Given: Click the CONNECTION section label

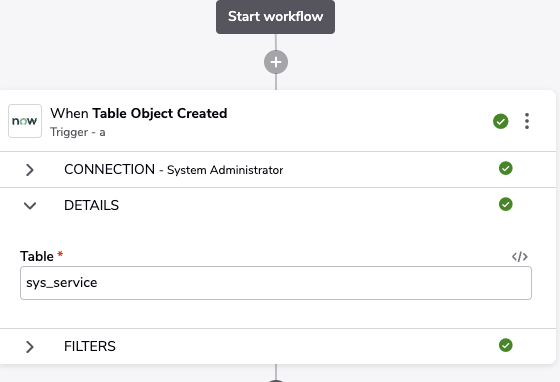Looking at the screenshot, I should coord(109,169).
